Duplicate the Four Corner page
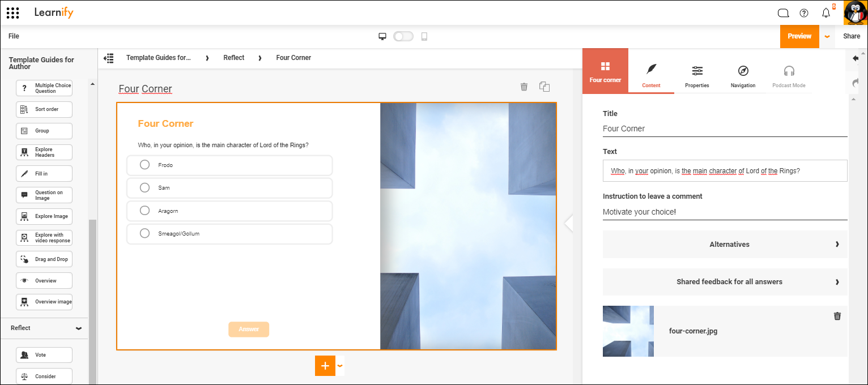 544,87
